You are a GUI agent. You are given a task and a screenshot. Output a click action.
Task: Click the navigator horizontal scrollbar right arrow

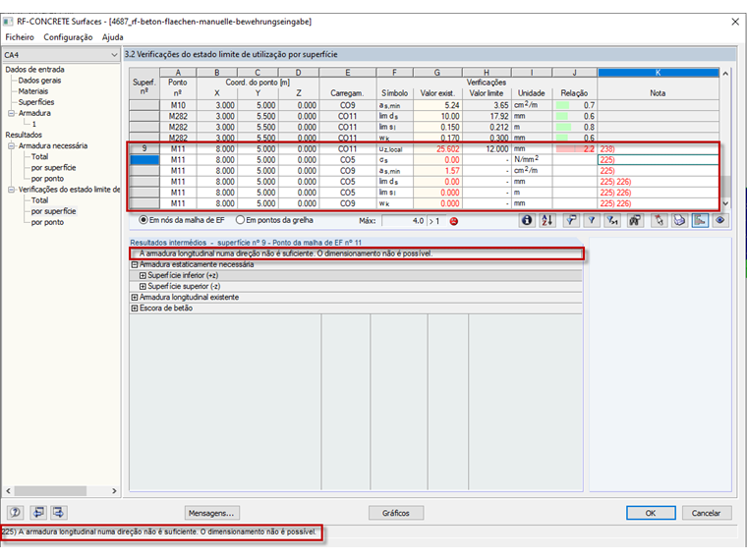point(114,490)
